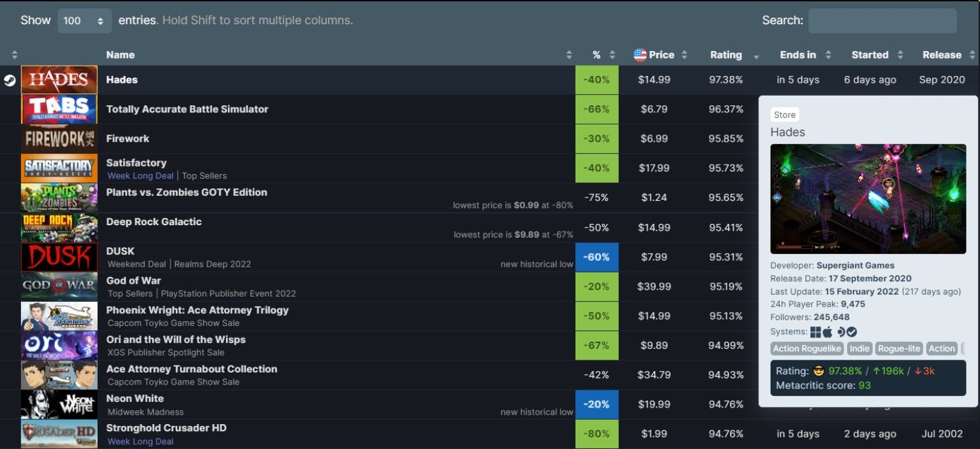Open the Week Long Deal link under Satisfactory
Viewport: 980px width, 449px height.
[x=140, y=175]
